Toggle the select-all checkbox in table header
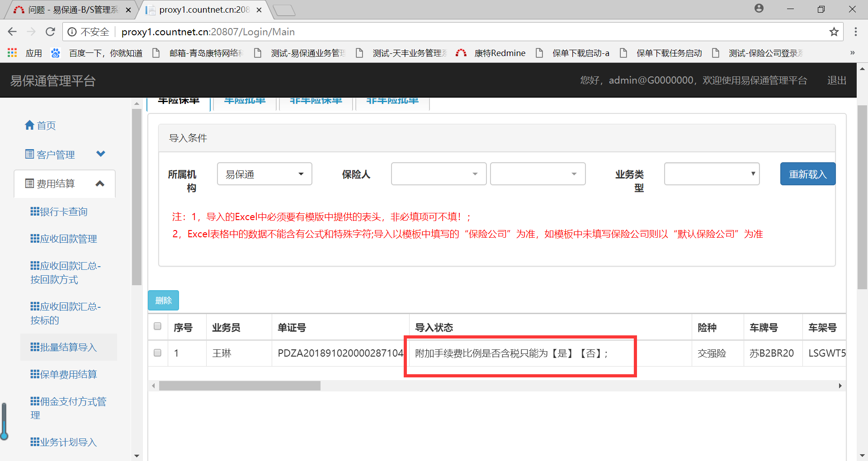868x461 pixels. (157, 326)
